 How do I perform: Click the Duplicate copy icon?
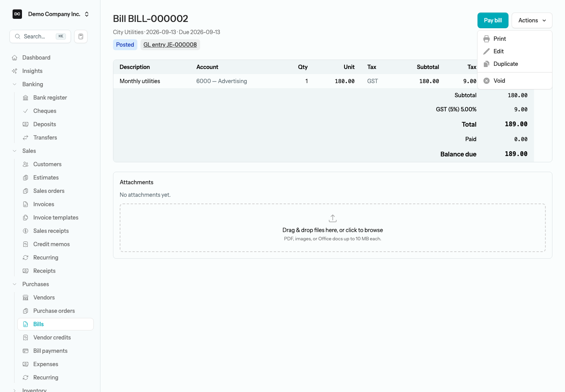pos(487,64)
